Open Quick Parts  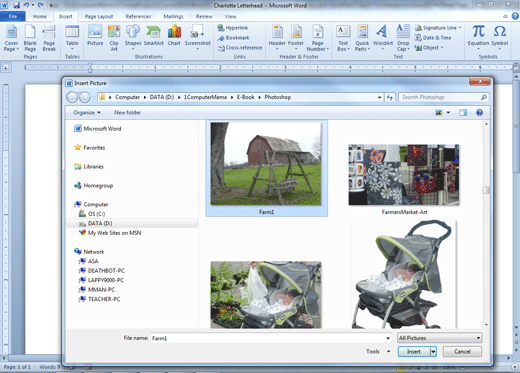362,38
